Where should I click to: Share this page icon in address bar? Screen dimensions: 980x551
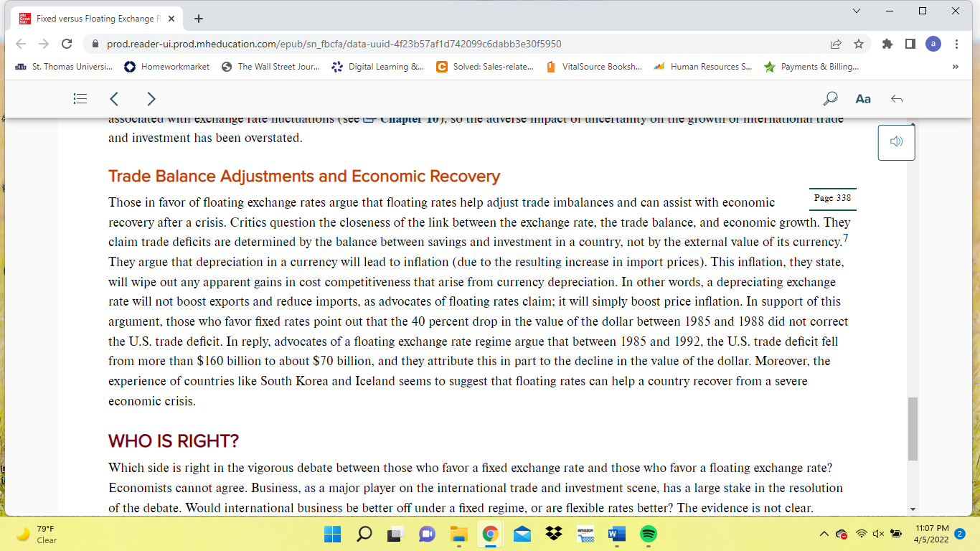pos(836,44)
